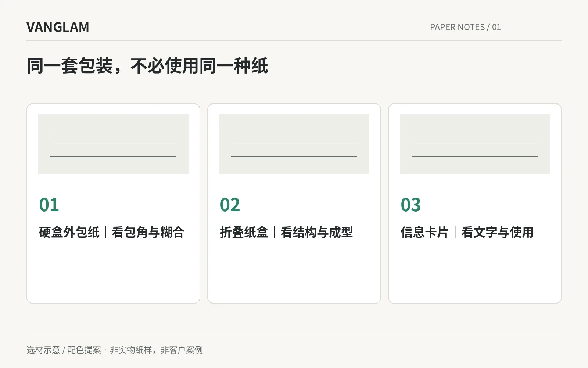The width and height of the screenshot is (588, 368).
Task: Click the footer disclaimer 非实物纸样，非客户案例
Action: (x=156, y=350)
